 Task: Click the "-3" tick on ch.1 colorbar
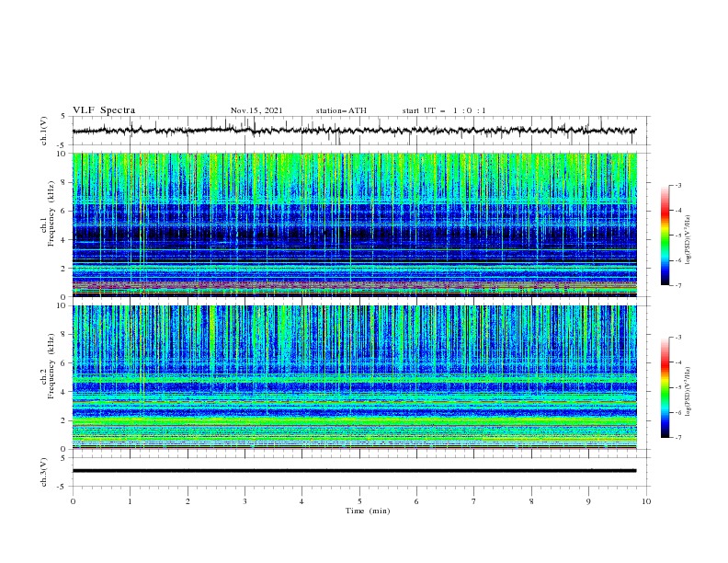tap(678, 185)
